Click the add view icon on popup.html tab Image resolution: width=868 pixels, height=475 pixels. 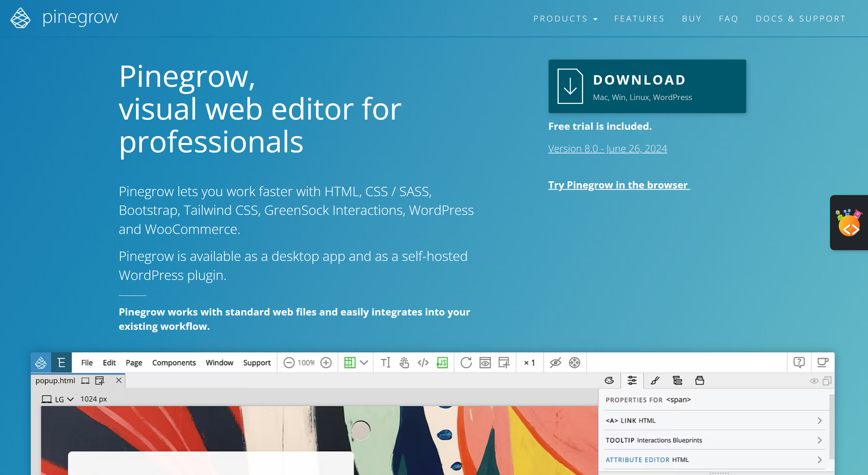(100, 381)
